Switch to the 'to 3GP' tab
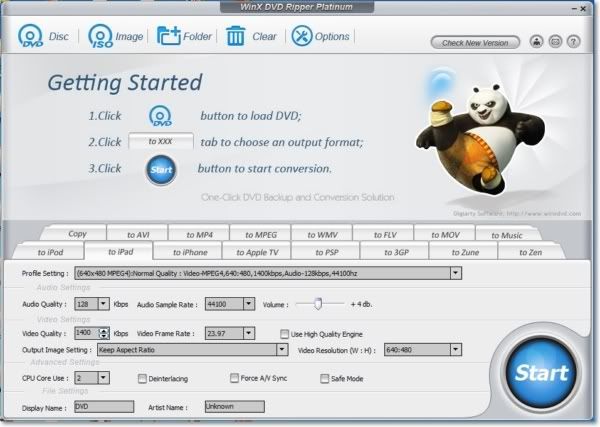The width and height of the screenshot is (600, 427). (x=396, y=252)
